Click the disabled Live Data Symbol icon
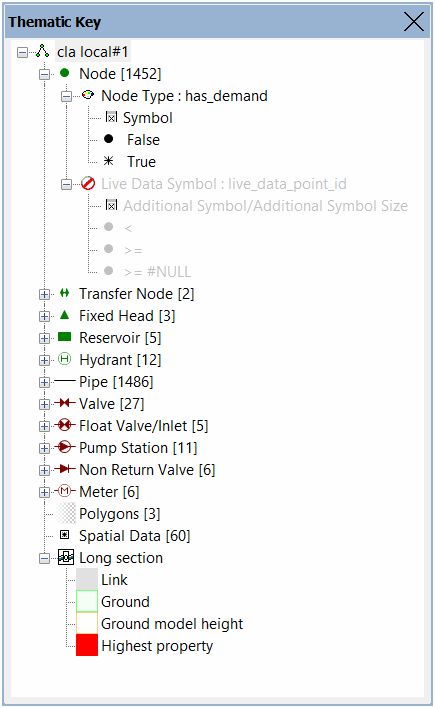This screenshot has height=708, width=435. click(88, 183)
